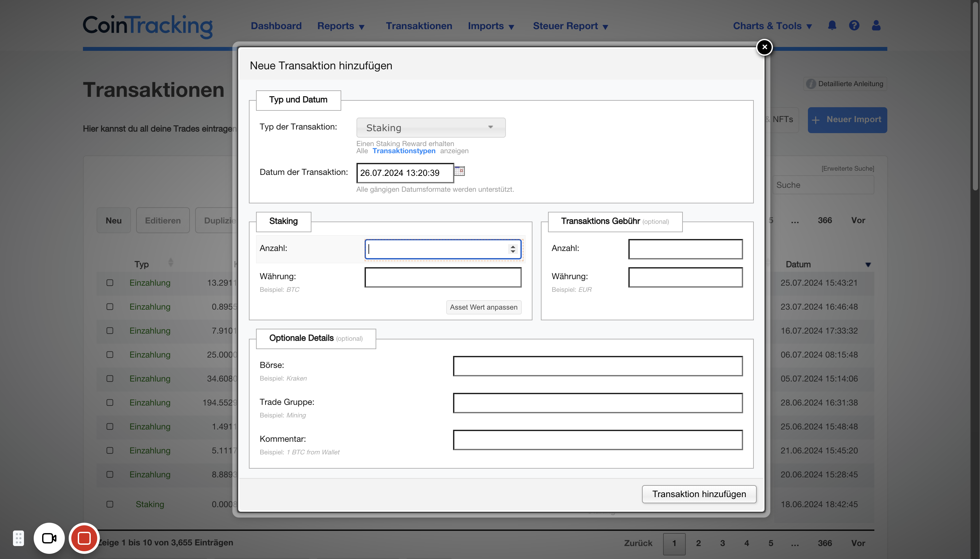Open the help question mark icon
This screenshot has height=559, width=980.
click(854, 25)
